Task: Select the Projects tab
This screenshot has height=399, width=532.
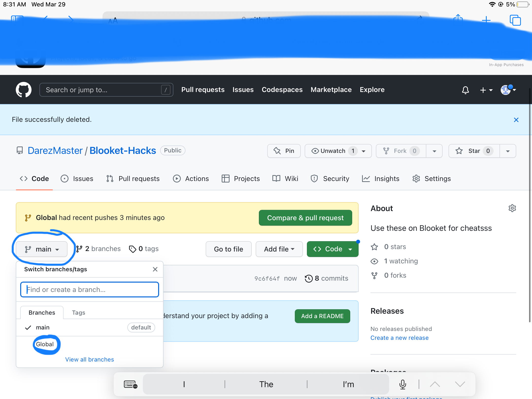Action: 241,179
